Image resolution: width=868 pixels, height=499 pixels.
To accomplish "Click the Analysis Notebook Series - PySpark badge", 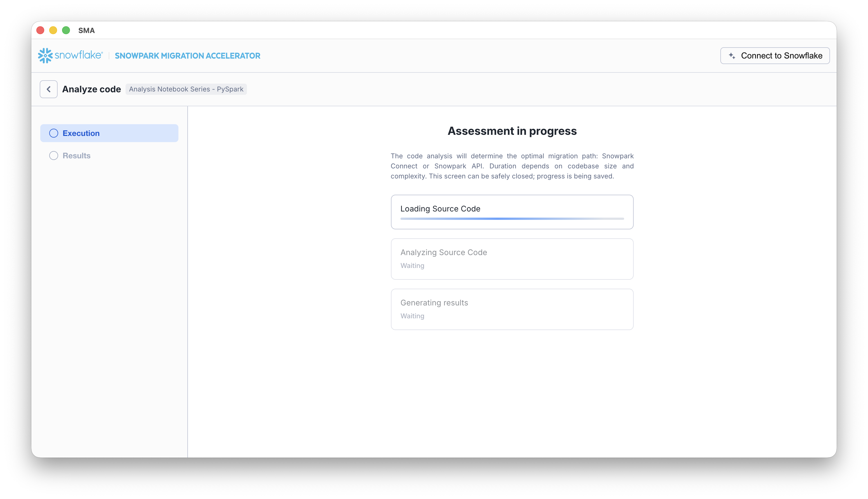I will click(x=186, y=89).
